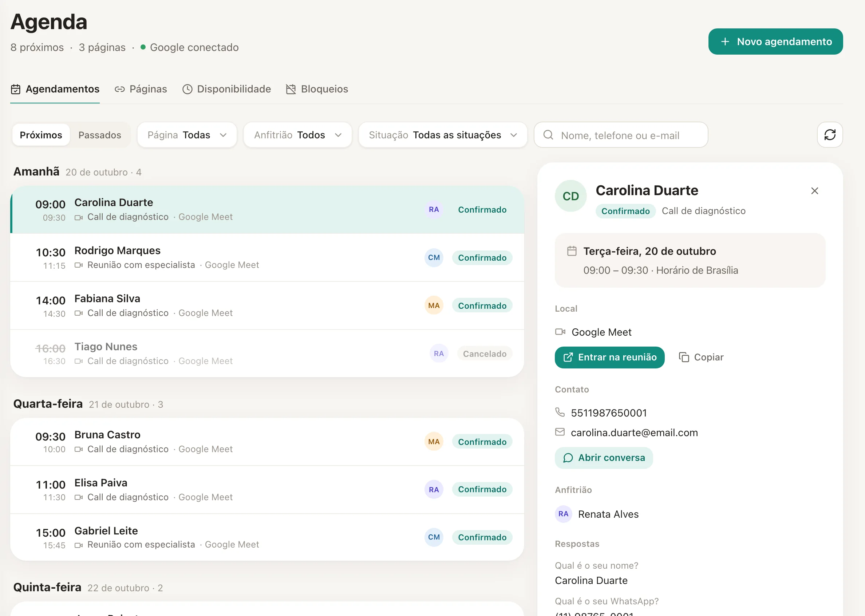Switch to the Bloqueios tab

point(317,89)
